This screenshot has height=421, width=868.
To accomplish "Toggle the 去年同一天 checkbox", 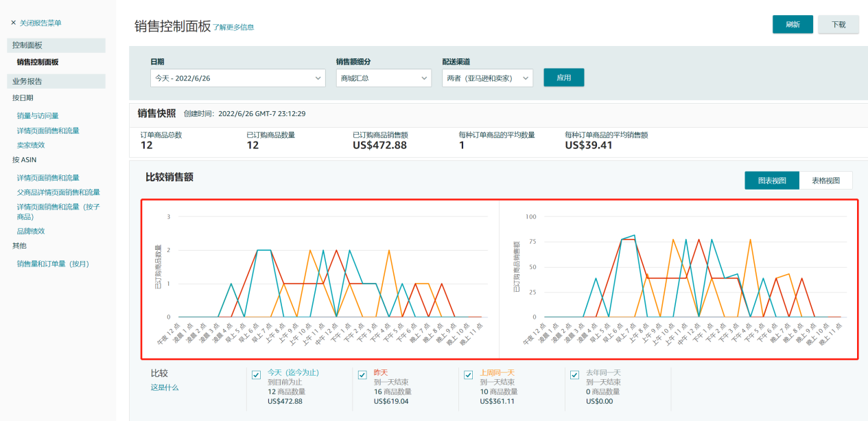I will [x=574, y=375].
